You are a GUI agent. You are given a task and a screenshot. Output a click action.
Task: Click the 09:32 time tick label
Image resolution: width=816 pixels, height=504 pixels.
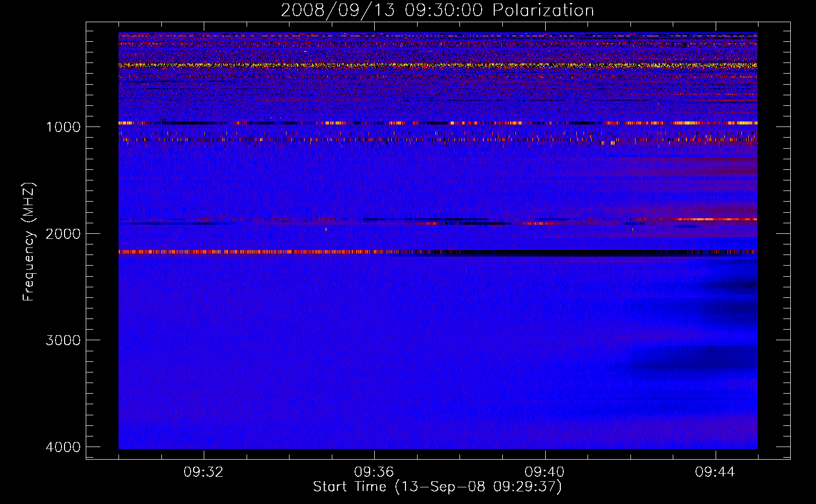click(x=204, y=472)
